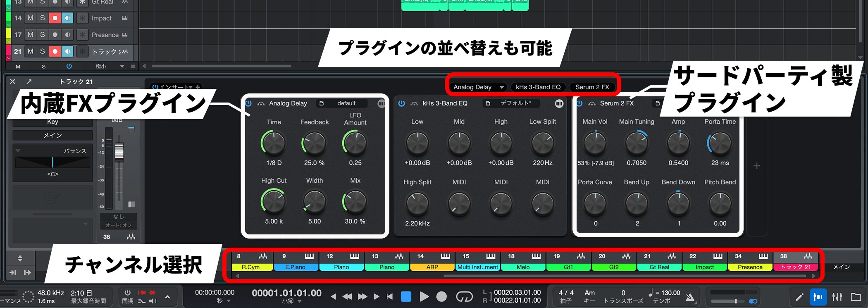Click the Analog Delay Feedback knob
This screenshot has height=308, width=868.
314,143
